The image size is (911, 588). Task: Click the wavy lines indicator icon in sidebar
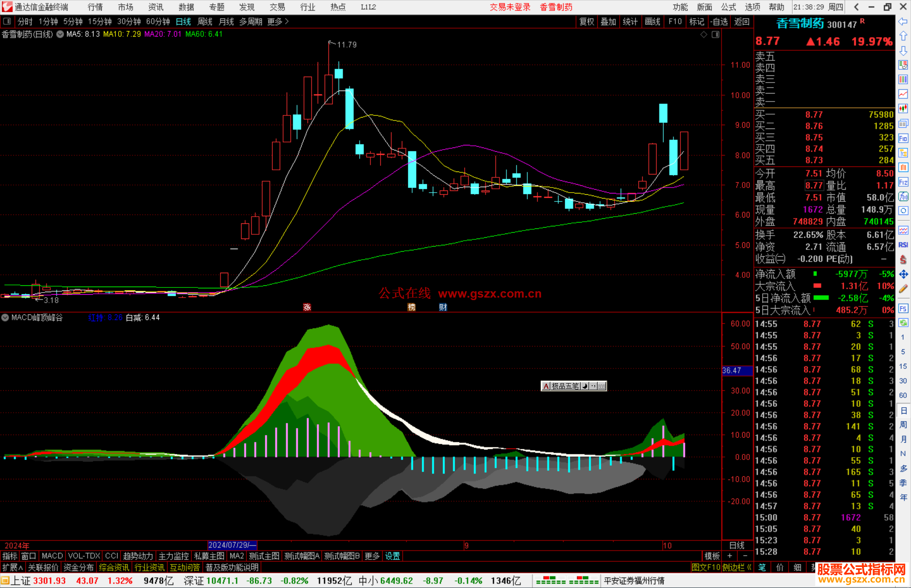[903, 230]
